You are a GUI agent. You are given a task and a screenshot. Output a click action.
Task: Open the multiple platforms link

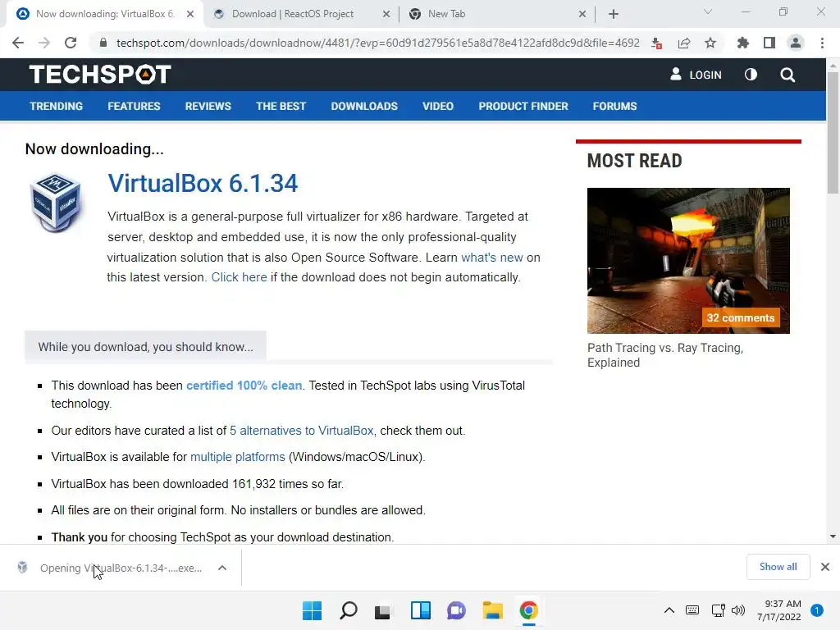coord(237,457)
